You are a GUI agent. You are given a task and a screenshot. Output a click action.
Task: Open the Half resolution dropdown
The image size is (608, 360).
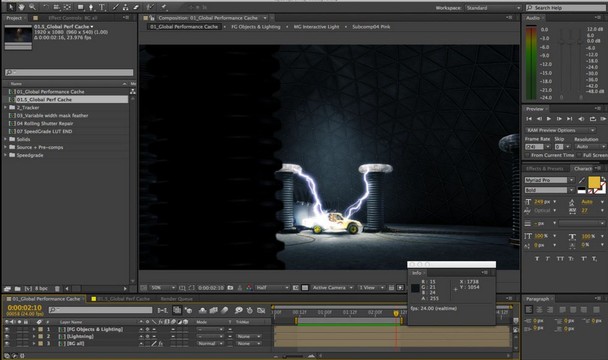[273, 287]
